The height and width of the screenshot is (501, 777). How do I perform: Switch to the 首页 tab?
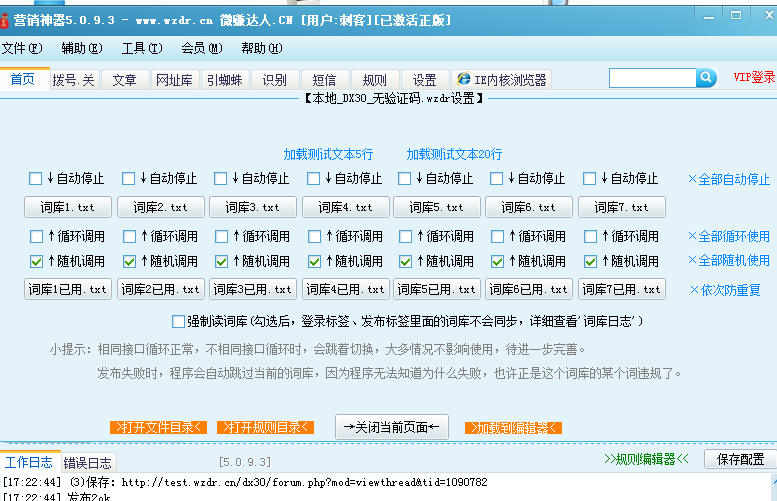click(23, 79)
